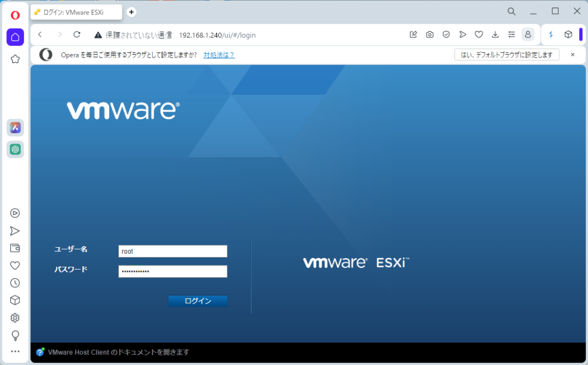Click the ログイン button
Image resolution: width=588 pixels, height=365 pixels.
pos(198,301)
